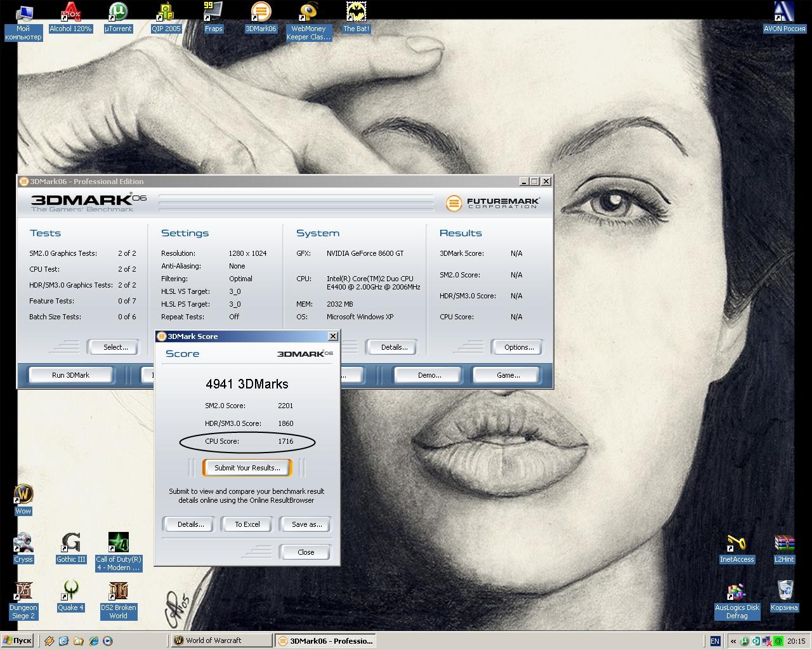Click the HDR/SM3.0 Score 1860 value

pos(285,423)
